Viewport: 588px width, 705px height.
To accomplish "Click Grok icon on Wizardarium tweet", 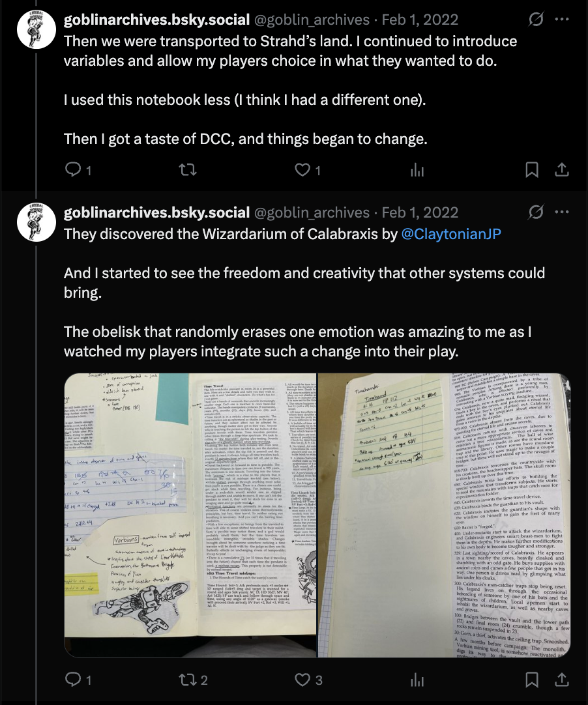I will coord(536,212).
